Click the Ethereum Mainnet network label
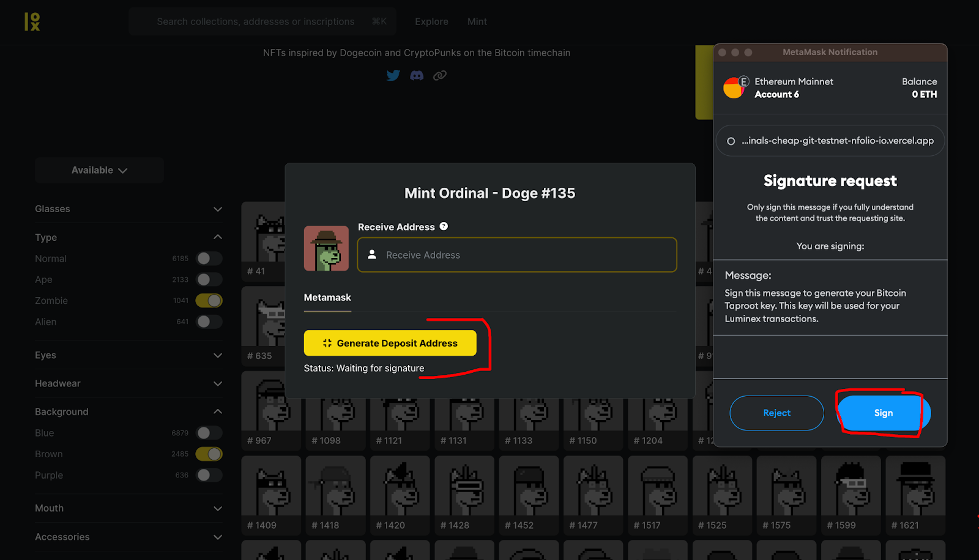 point(794,81)
